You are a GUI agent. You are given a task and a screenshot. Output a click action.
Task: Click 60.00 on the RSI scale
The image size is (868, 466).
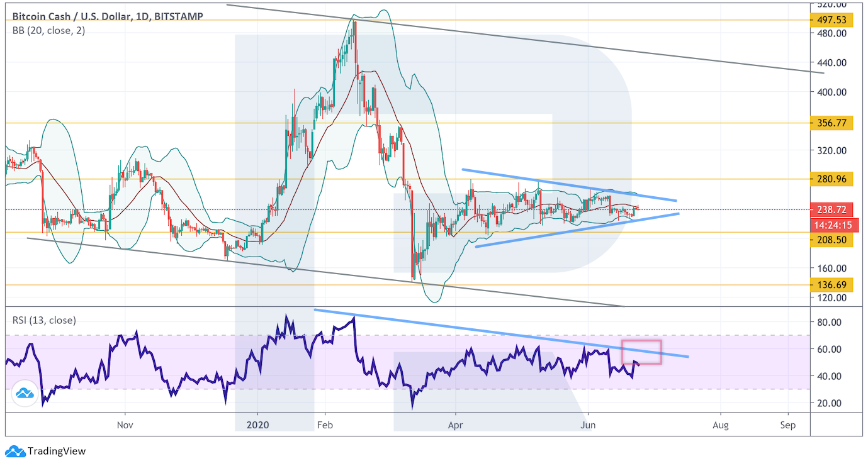(829, 349)
